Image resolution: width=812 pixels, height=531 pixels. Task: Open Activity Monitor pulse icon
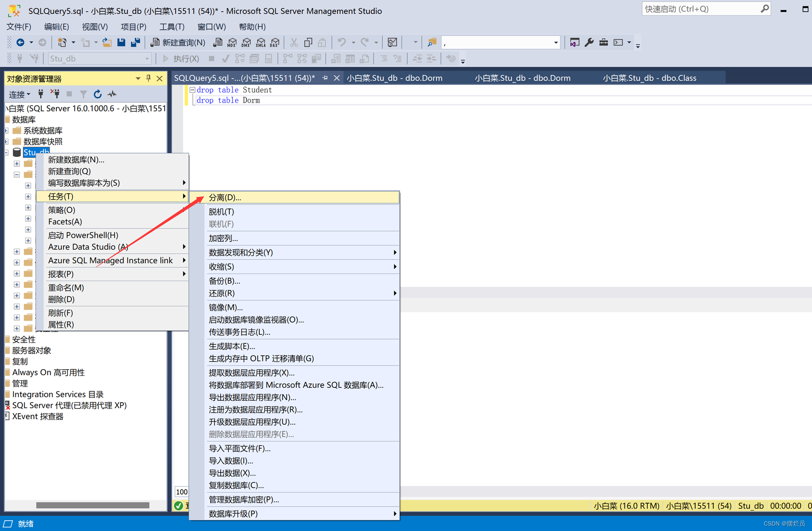[112, 94]
